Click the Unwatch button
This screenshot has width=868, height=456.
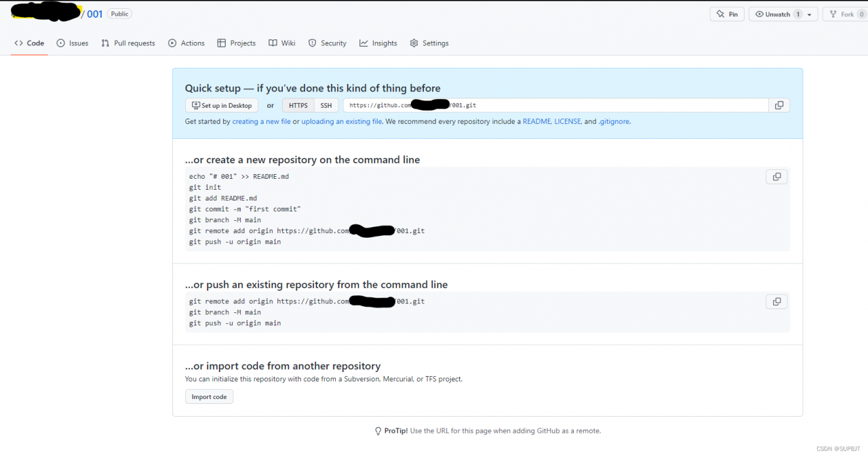[x=778, y=14]
